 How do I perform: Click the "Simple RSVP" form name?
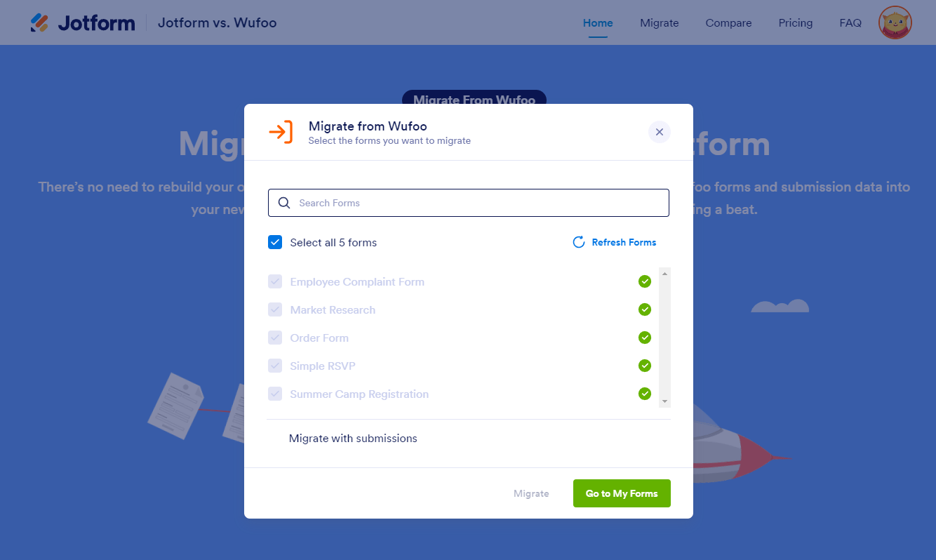(x=323, y=366)
